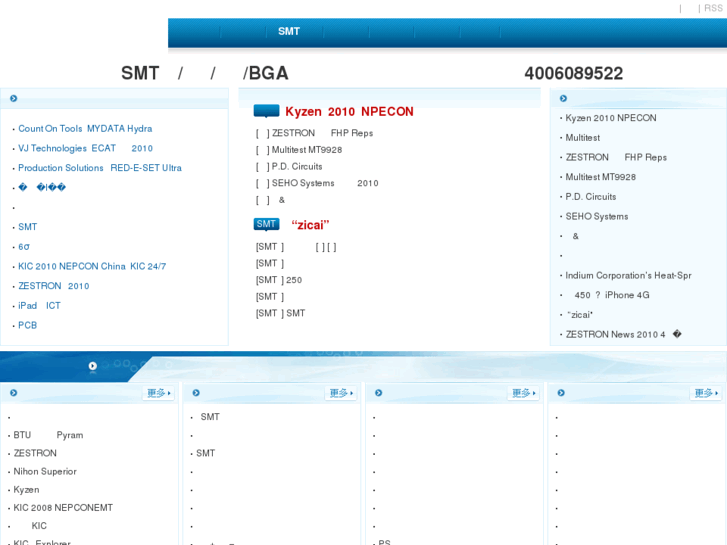The width and height of the screenshot is (727, 545).
Task: Click 更多 button in Nihon Superior panel
Action: click(x=159, y=393)
